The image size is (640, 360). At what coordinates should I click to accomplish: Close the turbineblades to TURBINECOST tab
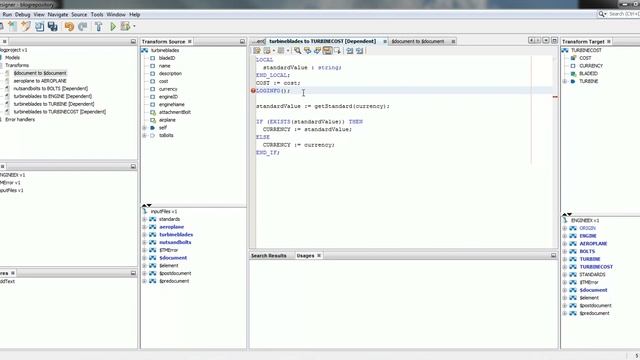384,42
